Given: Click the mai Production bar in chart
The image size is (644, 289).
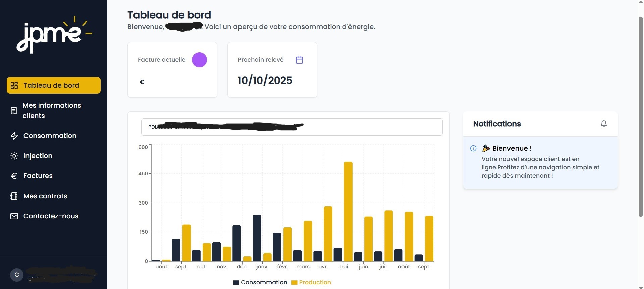Looking at the screenshot, I should 348,211.
